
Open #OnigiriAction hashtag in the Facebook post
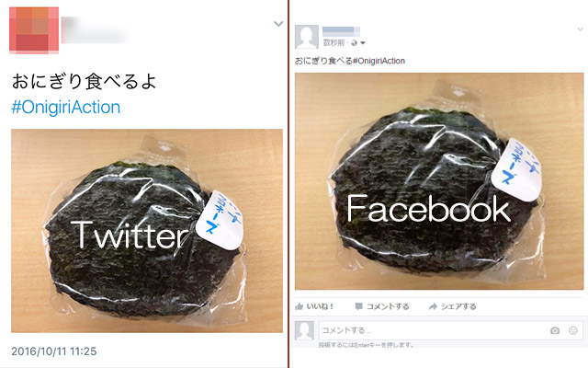click(x=379, y=61)
